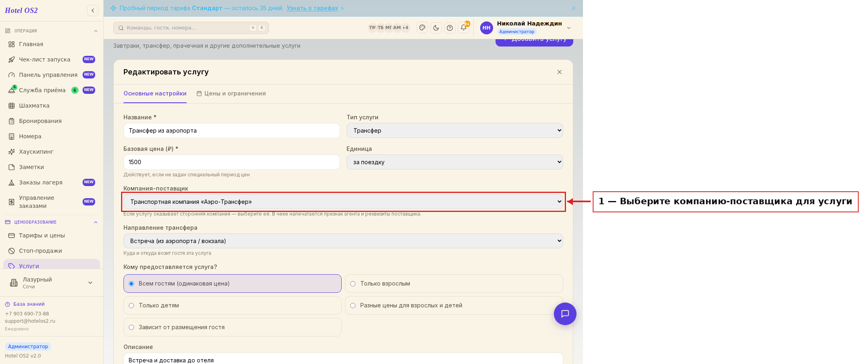Click the Описание text field
The image size is (868, 364).
343,359
